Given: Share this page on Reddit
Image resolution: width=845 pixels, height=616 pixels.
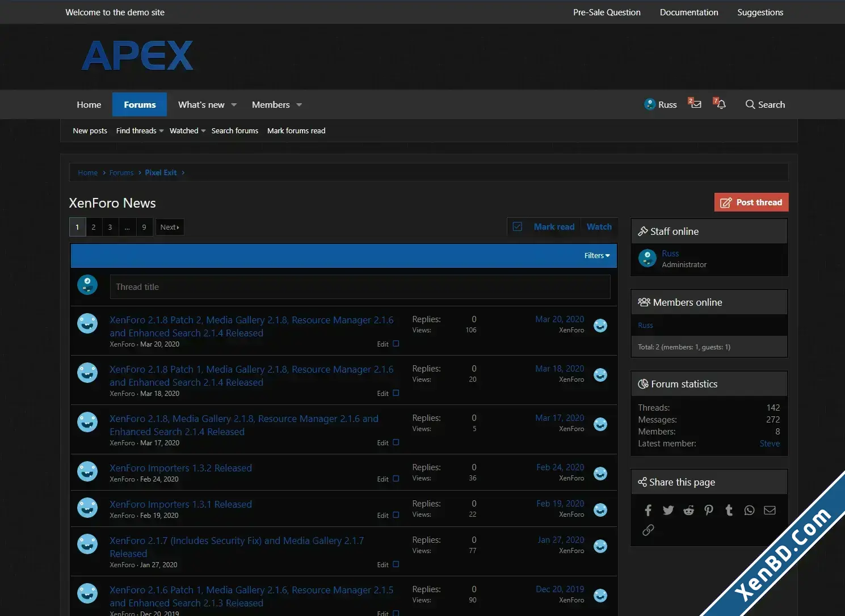Looking at the screenshot, I should [688, 510].
